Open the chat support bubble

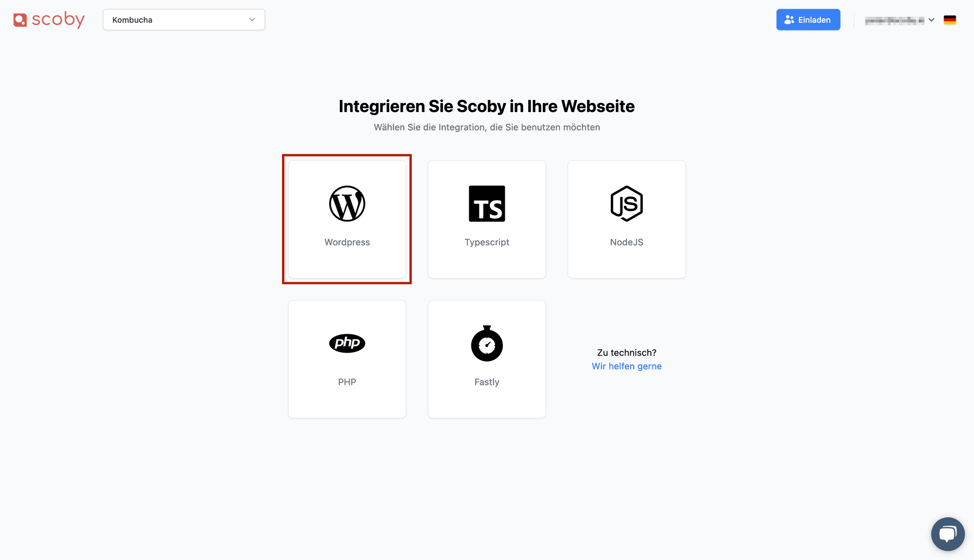(948, 534)
